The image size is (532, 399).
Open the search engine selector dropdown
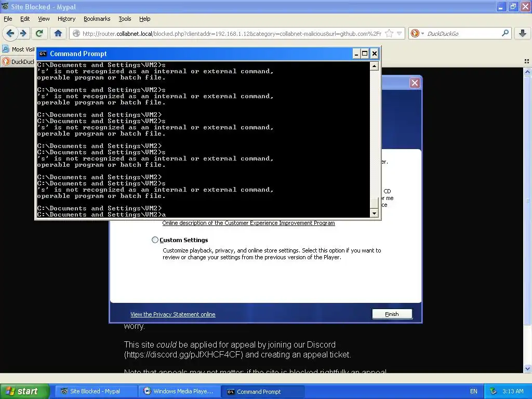coord(417,33)
